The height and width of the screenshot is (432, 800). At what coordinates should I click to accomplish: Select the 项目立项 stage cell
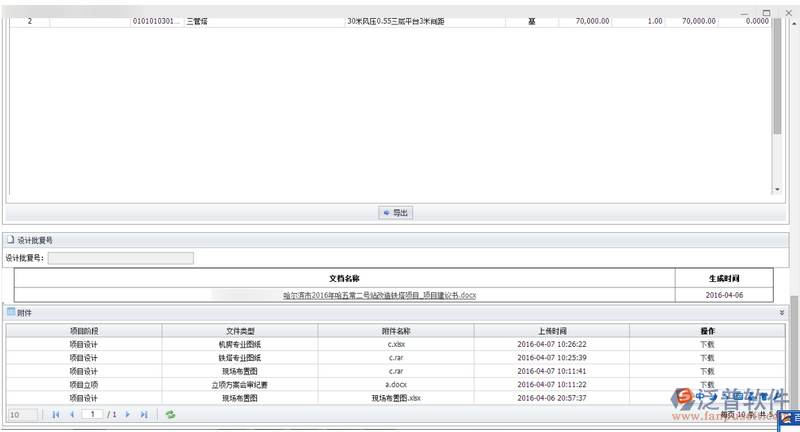(84, 385)
